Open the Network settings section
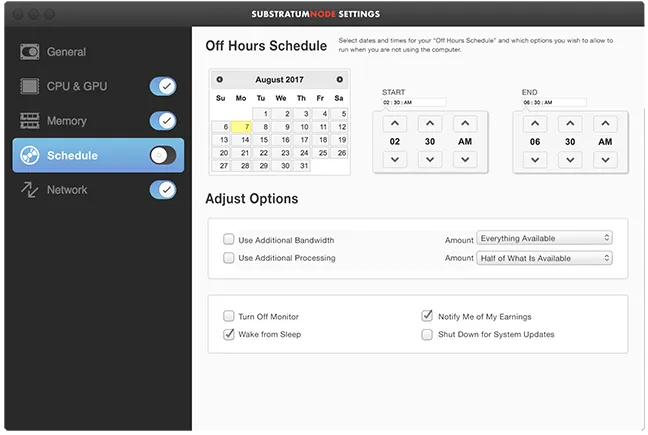Screen dimensions: 648x435 pyautogui.click(x=67, y=190)
